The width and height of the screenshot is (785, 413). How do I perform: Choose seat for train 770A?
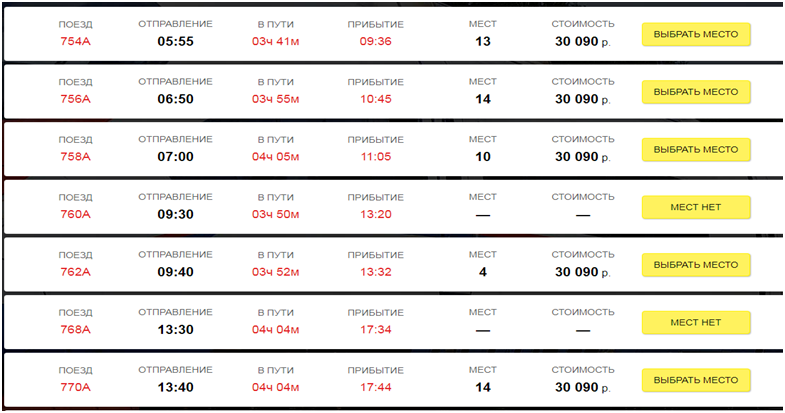click(x=695, y=380)
